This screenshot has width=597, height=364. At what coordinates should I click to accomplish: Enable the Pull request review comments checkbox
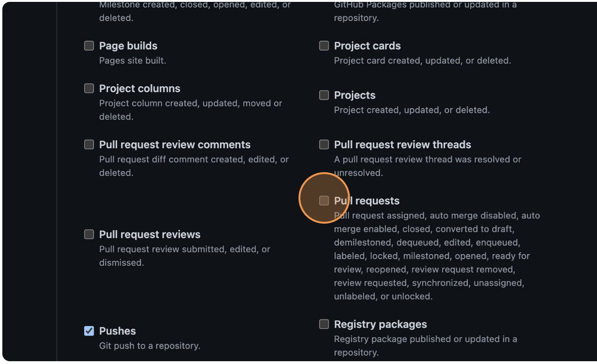coord(89,144)
